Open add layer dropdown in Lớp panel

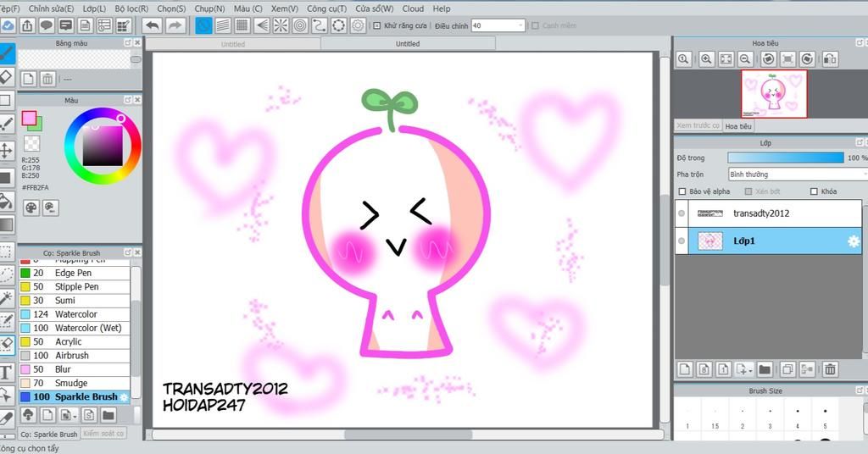(743, 368)
